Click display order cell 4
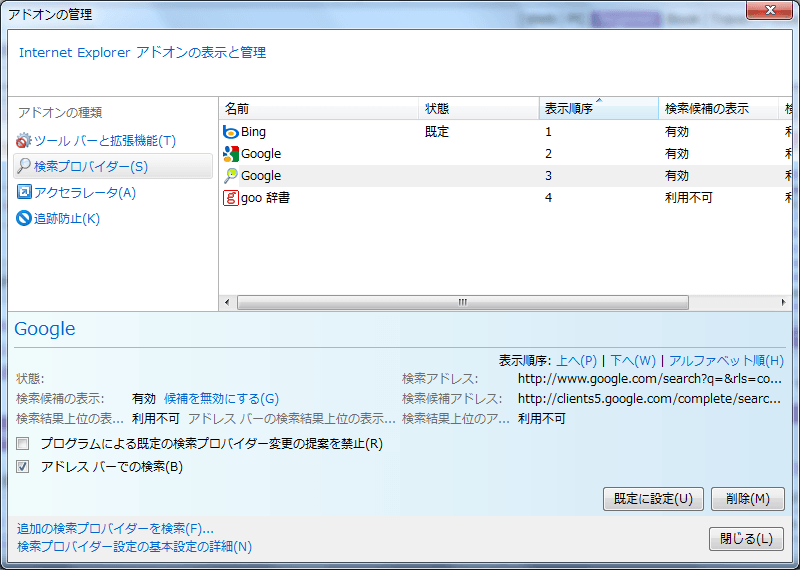Screen dimensions: 800x570 pyautogui.click(x=548, y=198)
